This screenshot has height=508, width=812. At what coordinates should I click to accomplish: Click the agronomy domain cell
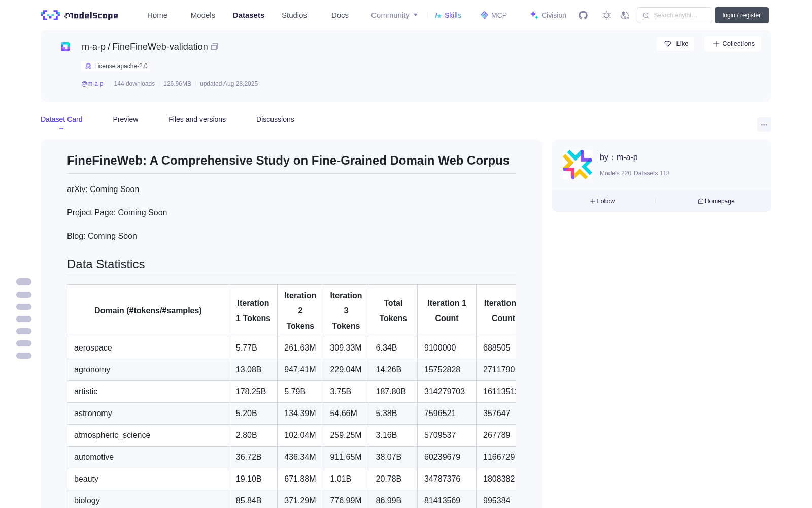point(148,370)
